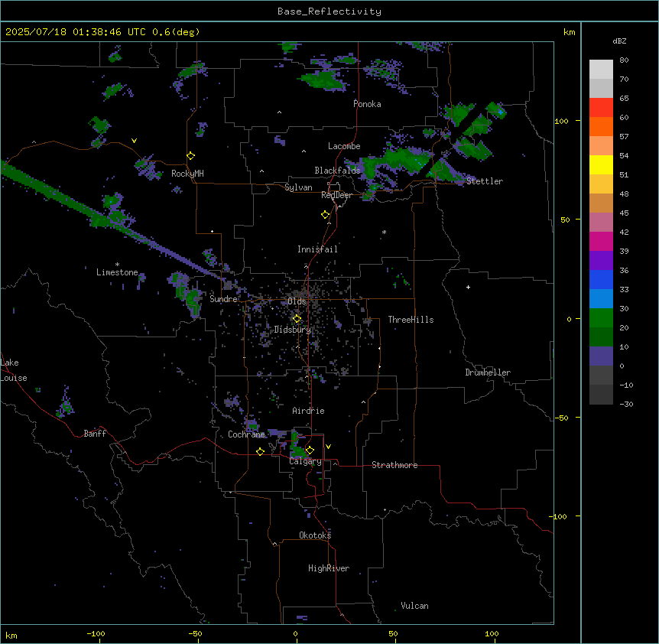Click the Vulcan label
The image size is (659, 644).
tap(415, 606)
